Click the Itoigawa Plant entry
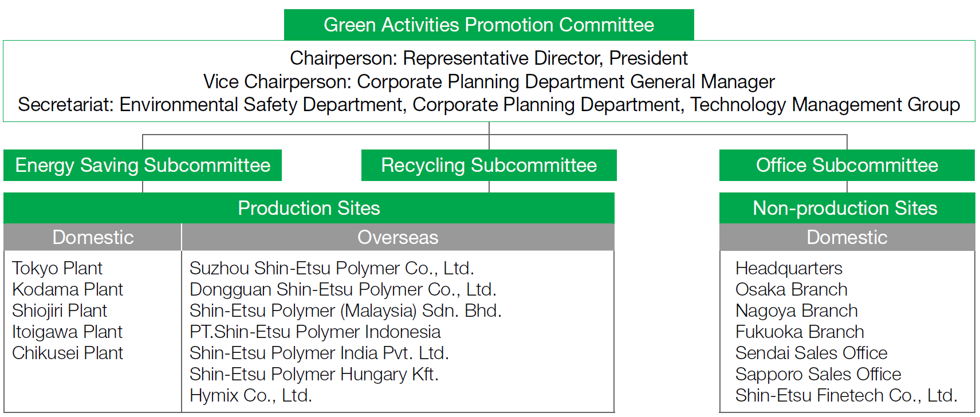980x417 pixels. [x=68, y=332]
